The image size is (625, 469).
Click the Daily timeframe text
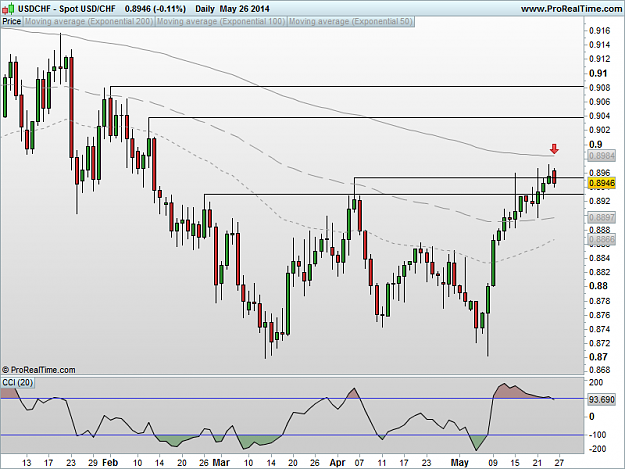point(205,9)
